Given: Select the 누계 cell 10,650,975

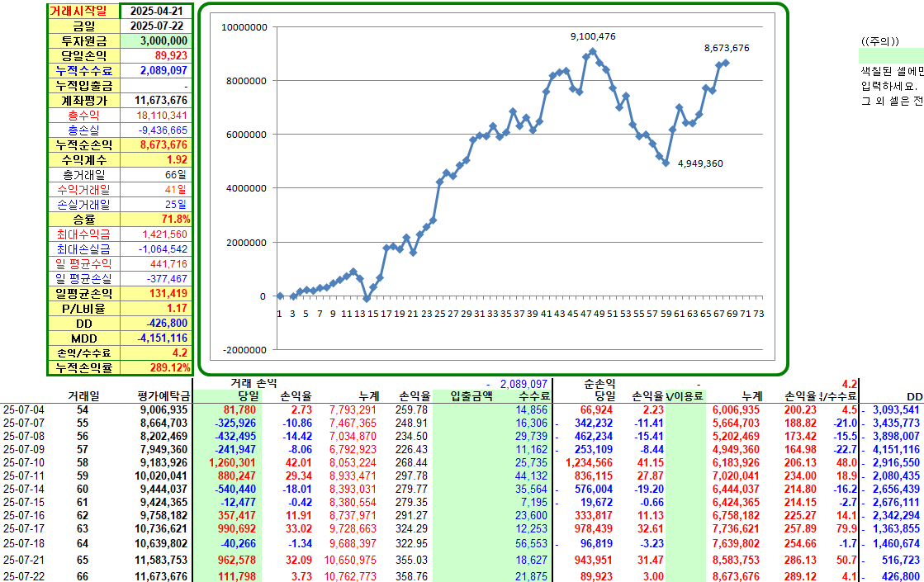Looking at the screenshot, I should tap(350, 561).
